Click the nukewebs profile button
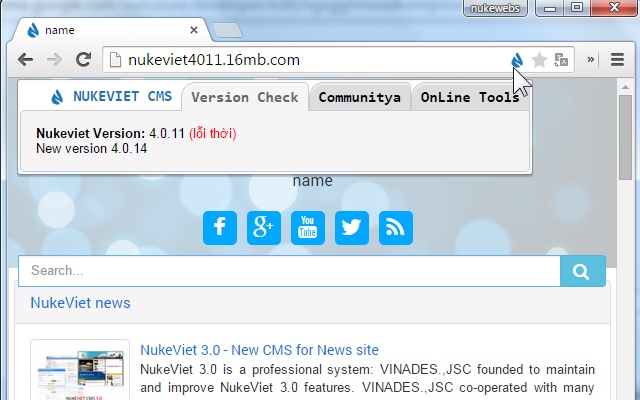The height and width of the screenshot is (400, 640). 495,8
